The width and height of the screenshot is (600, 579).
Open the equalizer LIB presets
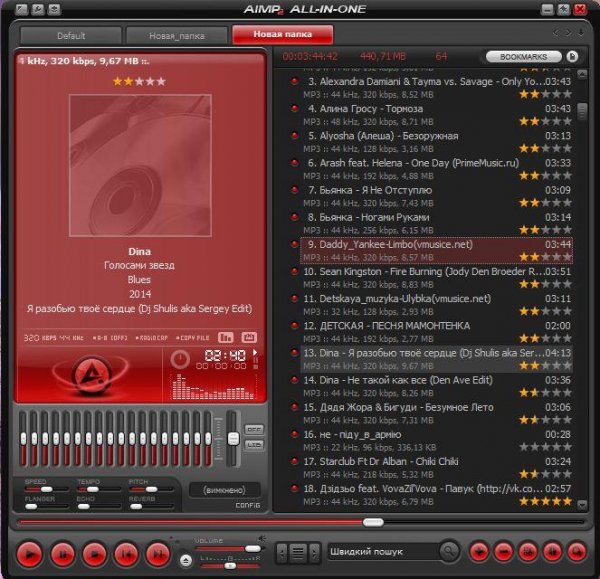coord(254,445)
